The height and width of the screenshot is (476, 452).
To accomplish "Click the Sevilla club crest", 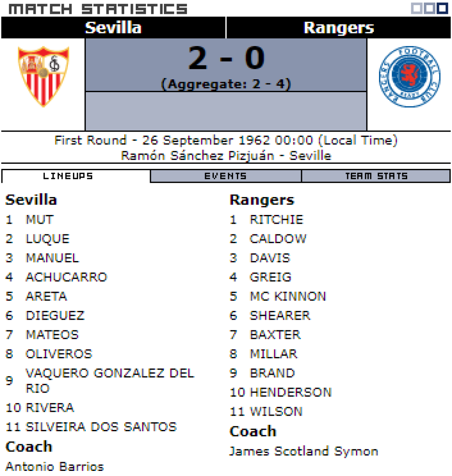I will coord(43,76).
